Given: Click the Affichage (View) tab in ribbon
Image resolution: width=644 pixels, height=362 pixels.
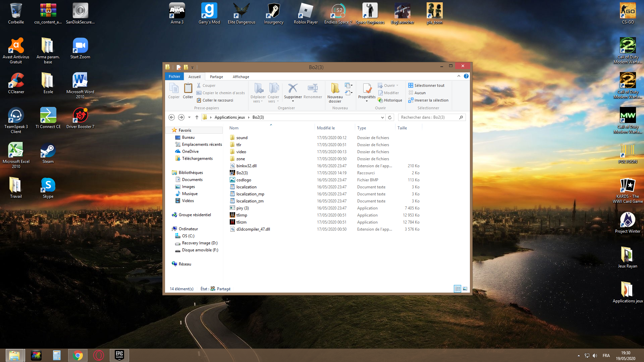Looking at the screenshot, I should (x=240, y=76).
